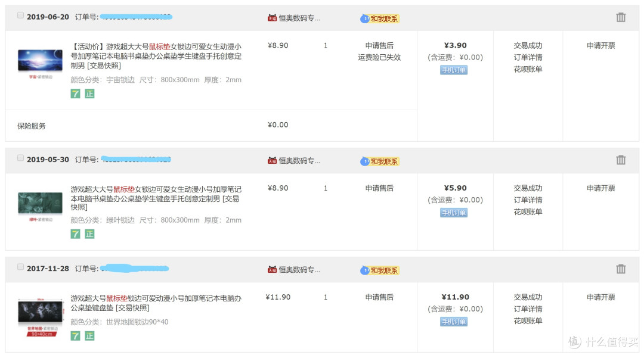
Task: Open 绿叶锁边 mouse pad thumbnail
Action: pos(41,207)
